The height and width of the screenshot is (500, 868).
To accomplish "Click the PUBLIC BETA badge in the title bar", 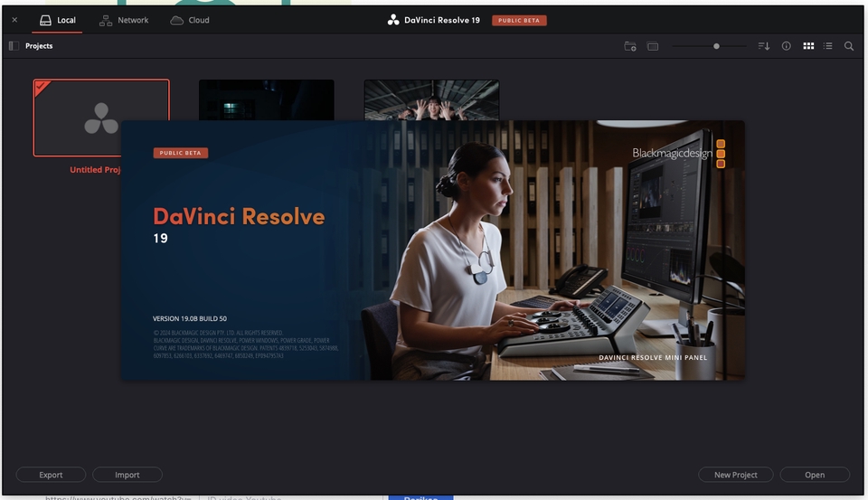I will point(519,21).
